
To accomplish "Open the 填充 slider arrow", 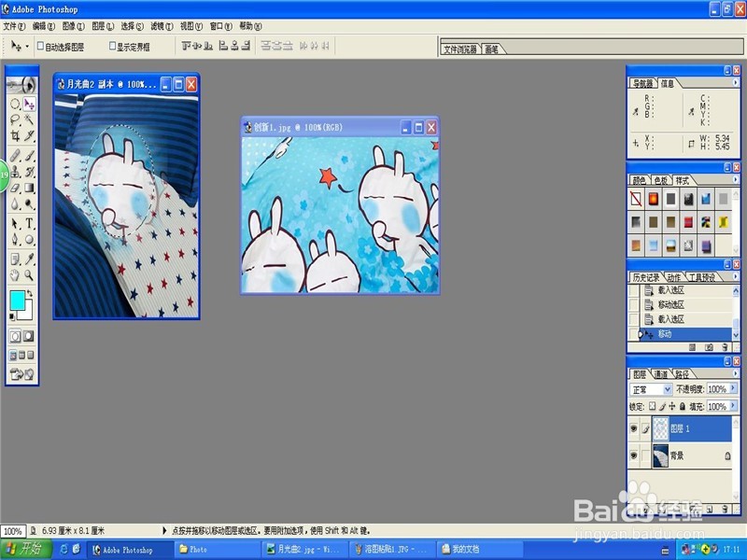I will coord(733,406).
